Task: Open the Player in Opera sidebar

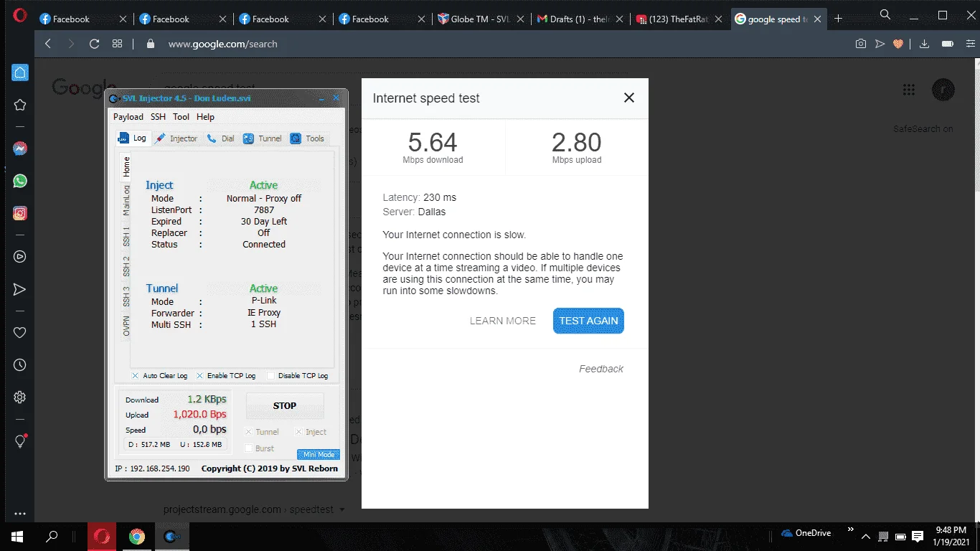Action: [x=20, y=256]
